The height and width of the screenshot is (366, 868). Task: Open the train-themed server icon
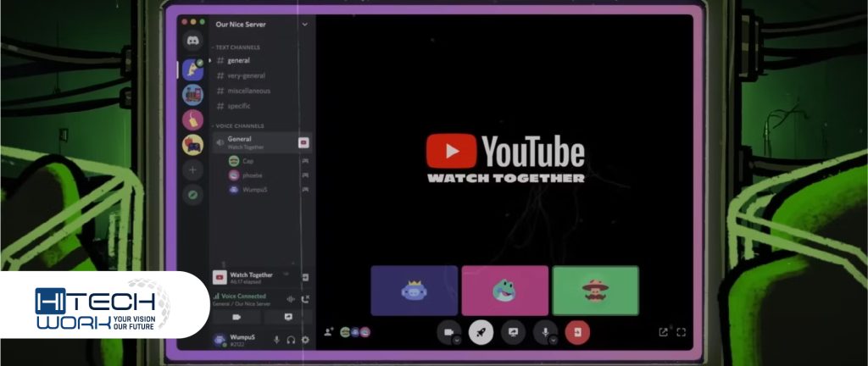click(x=192, y=95)
